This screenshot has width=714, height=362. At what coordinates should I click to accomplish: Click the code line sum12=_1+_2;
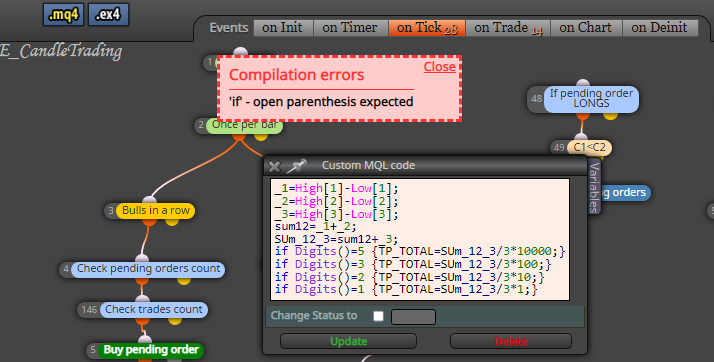pyautogui.click(x=315, y=226)
